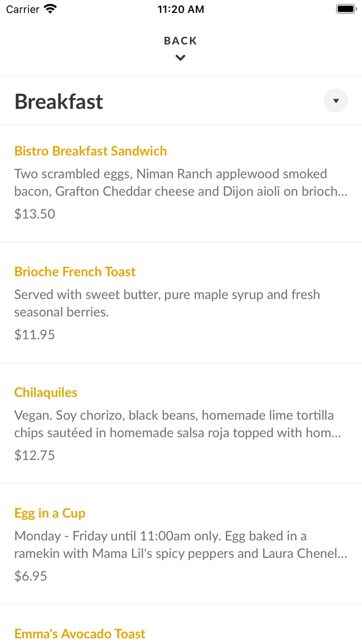Tap the 11:20 AM clock

click(181, 9)
